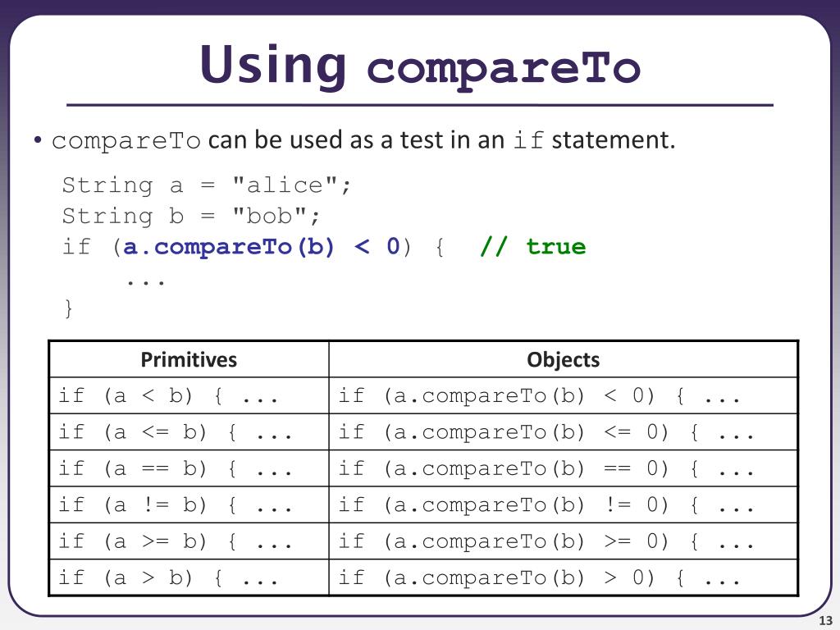Click objects cell with compareTo(b) != 0

563,505
